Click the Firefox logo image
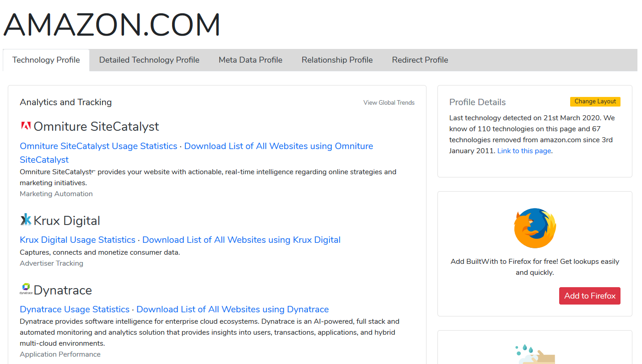Viewport: 642px width, 364px height. 535,228
